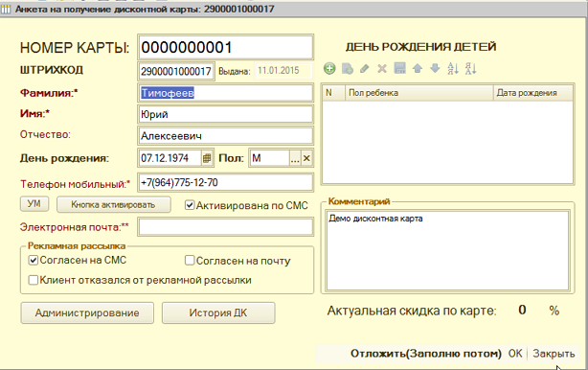
Task: Click the УМ button
Action: pos(34,204)
